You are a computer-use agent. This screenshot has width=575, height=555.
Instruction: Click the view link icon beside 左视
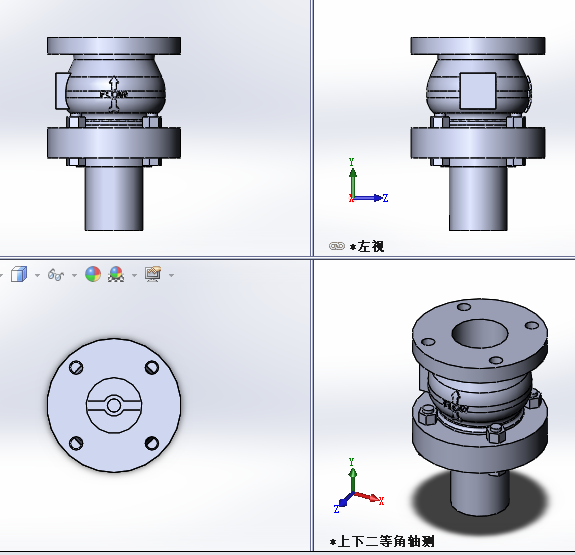click(337, 246)
